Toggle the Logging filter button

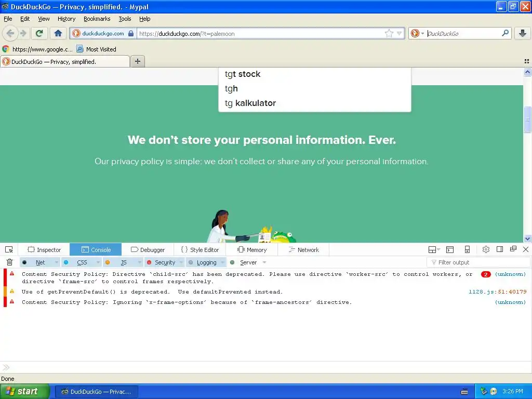point(203,262)
